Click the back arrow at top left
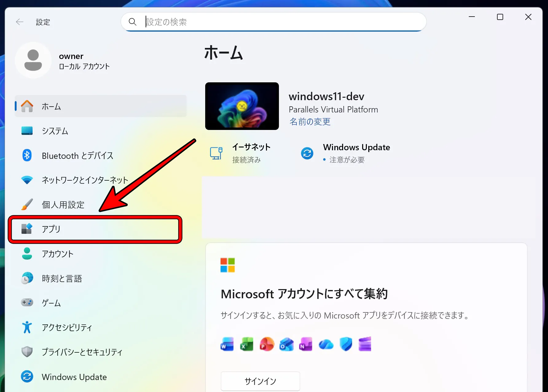Screen dimensions: 548x392 19,22
